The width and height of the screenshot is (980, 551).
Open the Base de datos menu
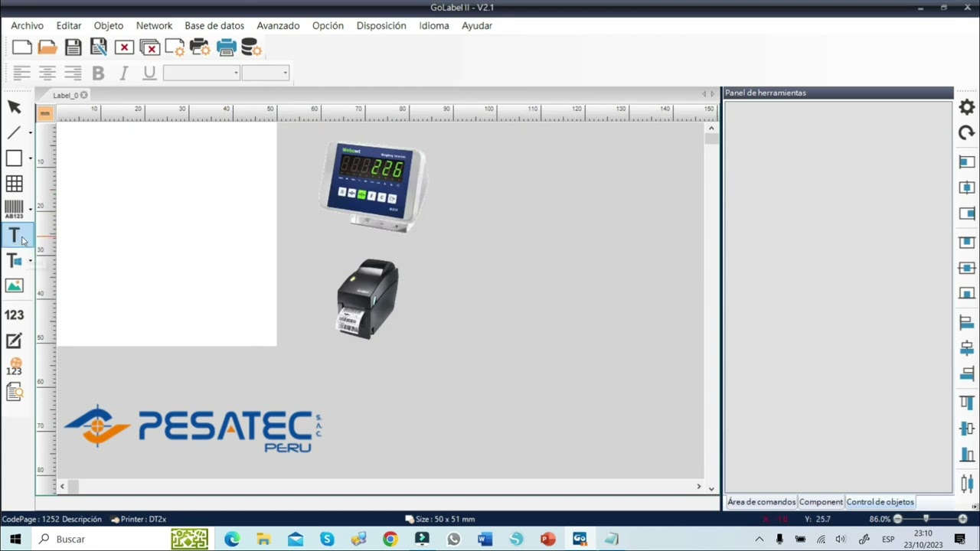point(214,25)
